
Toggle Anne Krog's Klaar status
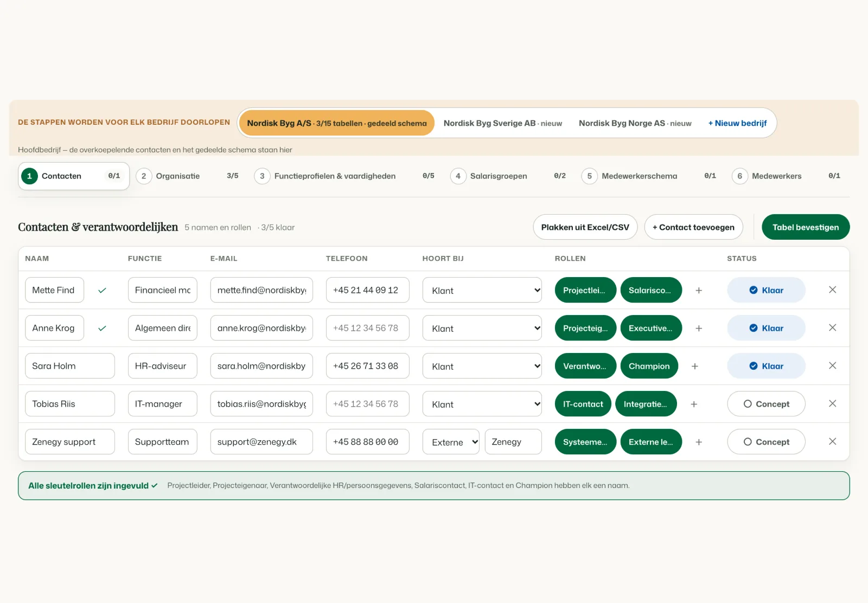point(766,328)
